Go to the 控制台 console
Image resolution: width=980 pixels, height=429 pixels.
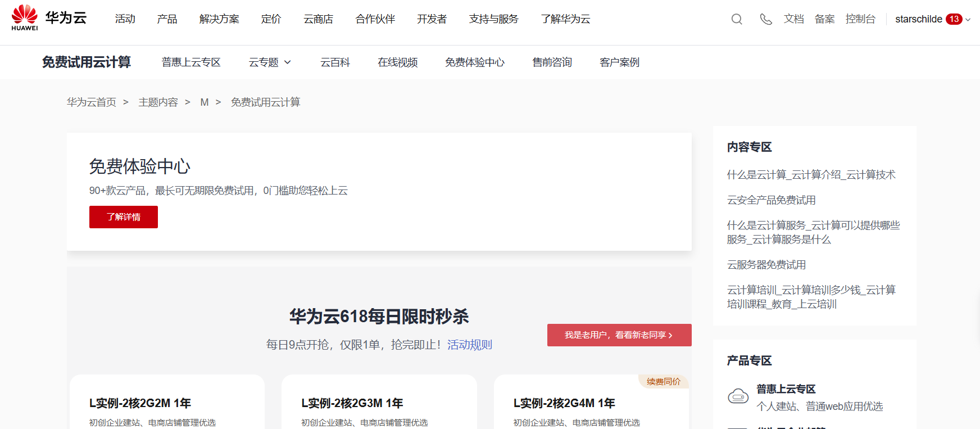coord(860,19)
